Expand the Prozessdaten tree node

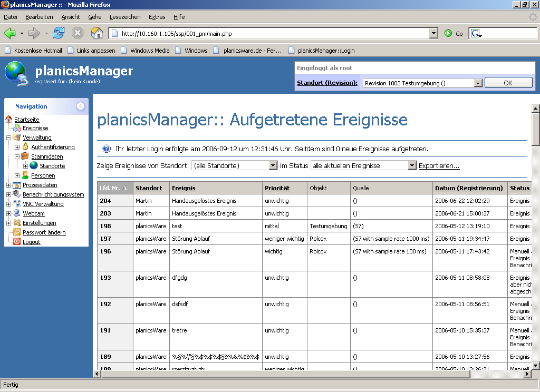coord(8,185)
